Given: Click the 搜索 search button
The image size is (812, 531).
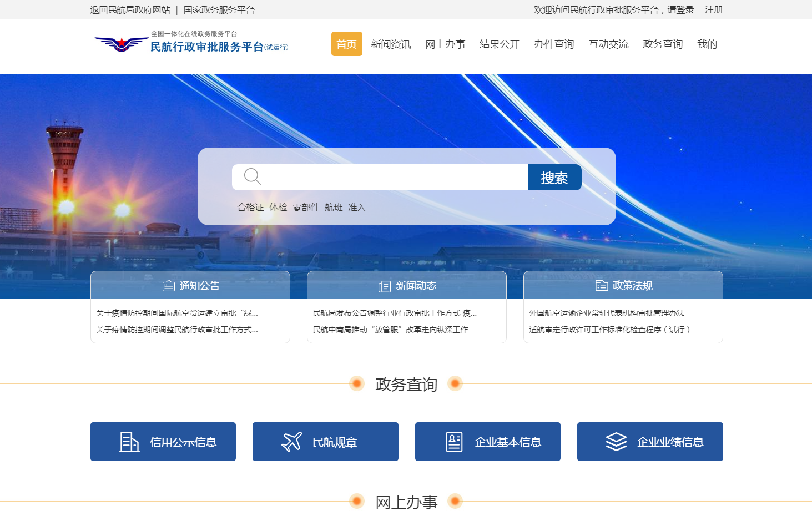Looking at the screenshot, I should click(554, 178).
